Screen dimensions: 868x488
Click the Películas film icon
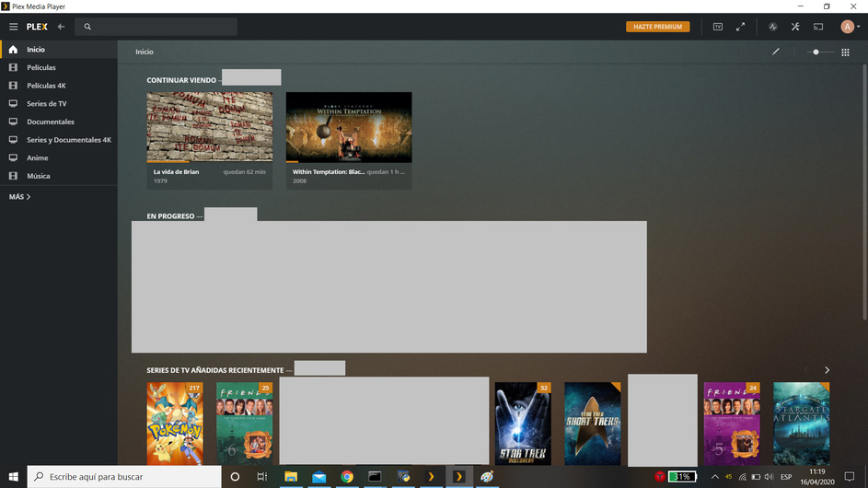point(13,67)
